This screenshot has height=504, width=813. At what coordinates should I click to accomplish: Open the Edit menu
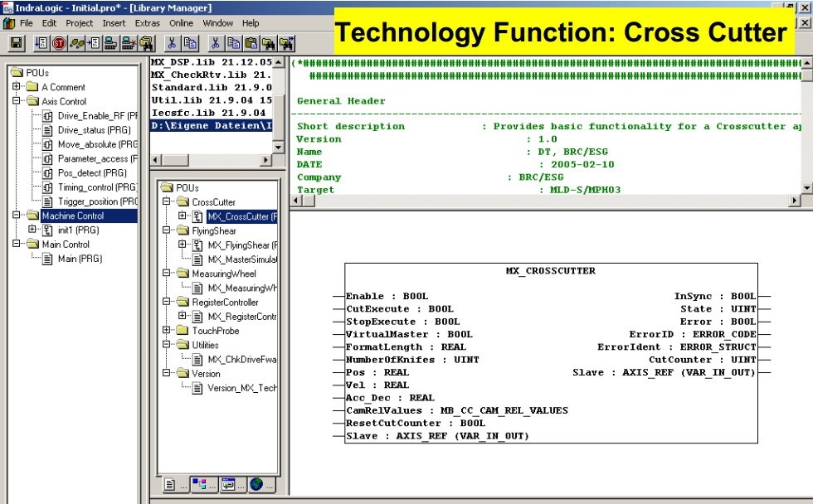[49, 22]
